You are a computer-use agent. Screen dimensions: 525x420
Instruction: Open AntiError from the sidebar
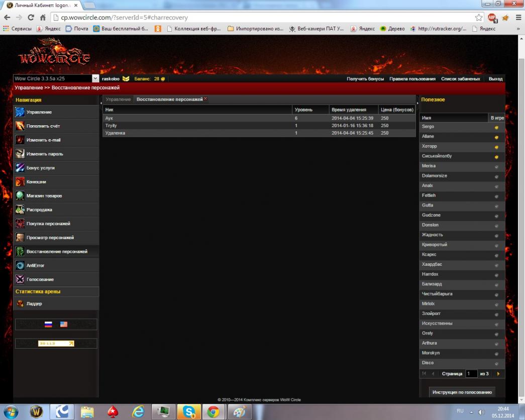[x=20, y=265]
